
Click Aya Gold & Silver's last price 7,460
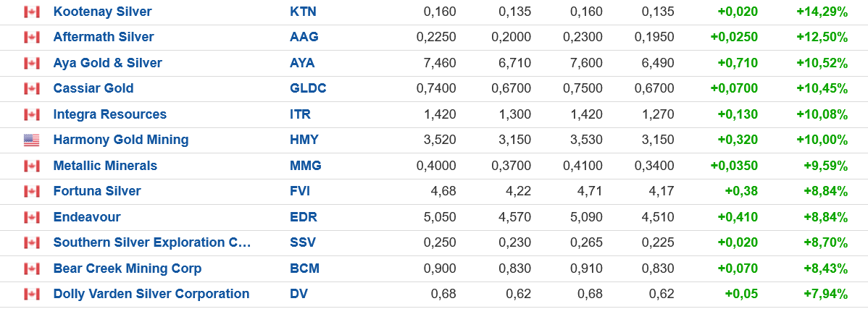(439, 63)
